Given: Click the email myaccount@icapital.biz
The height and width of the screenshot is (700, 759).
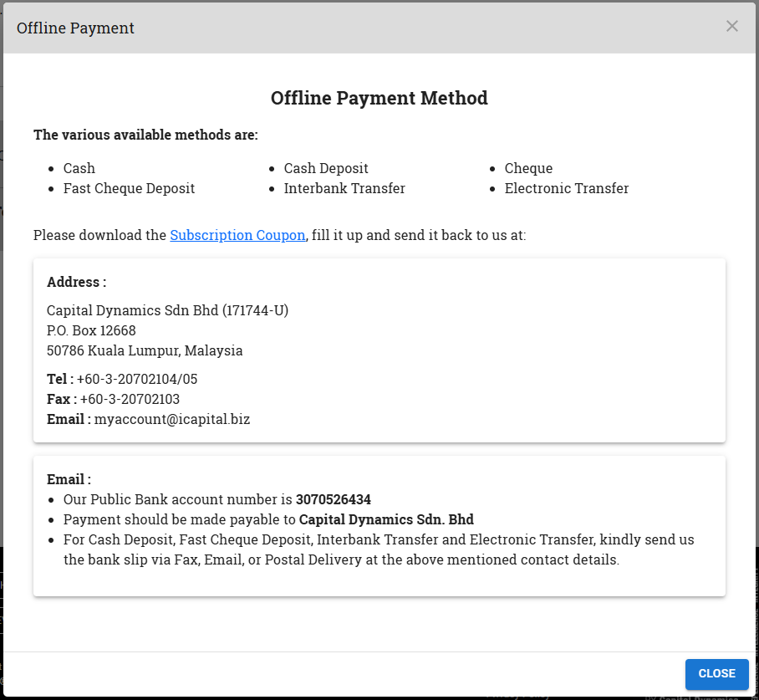Looking at the screenshot, I should click(x=172, y=419).
